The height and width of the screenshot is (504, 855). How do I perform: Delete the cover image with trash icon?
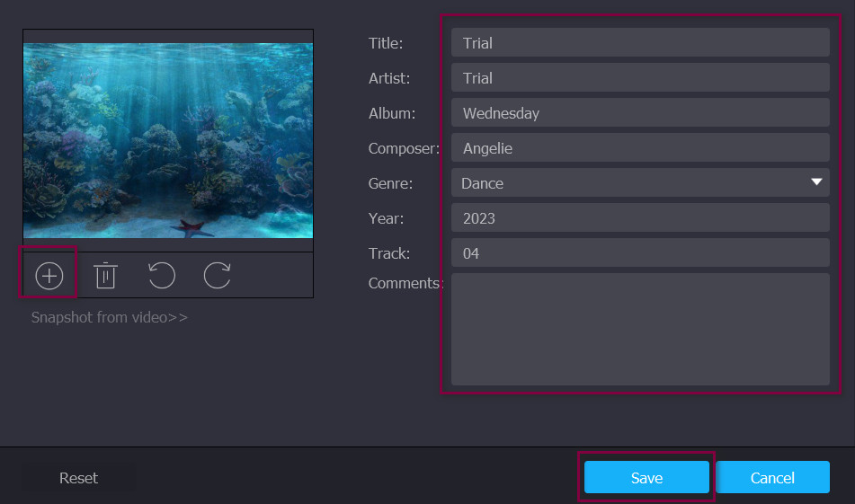[x=105, y=276]
